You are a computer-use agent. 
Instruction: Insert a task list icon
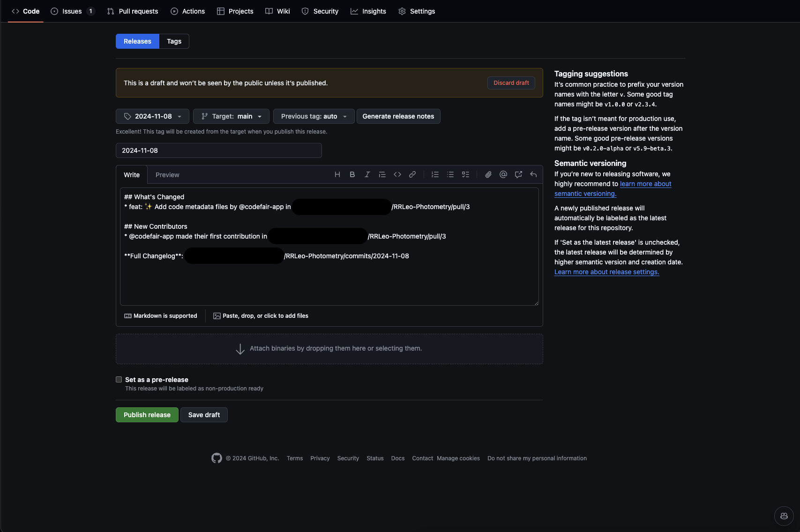pyautogui.click(x=465, y=174)
